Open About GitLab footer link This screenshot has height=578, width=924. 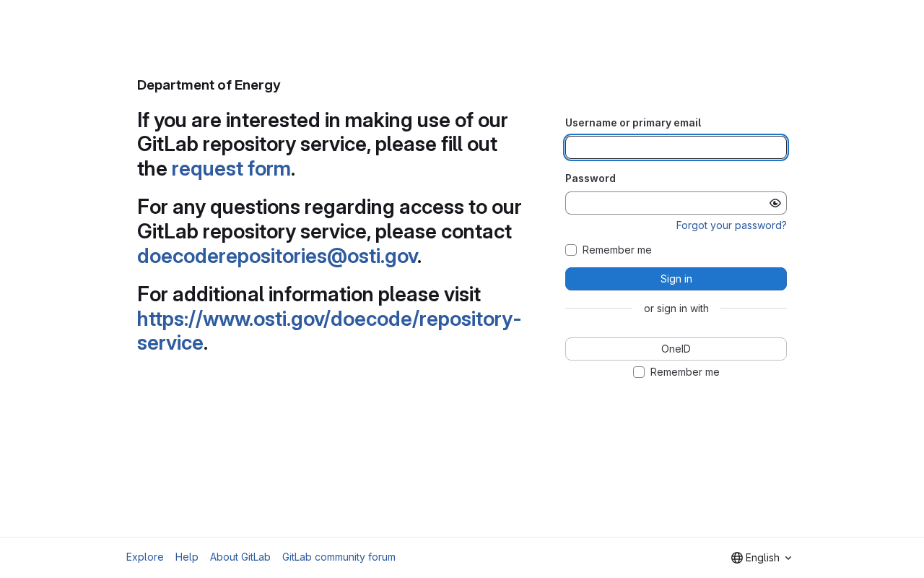[240, 557]
